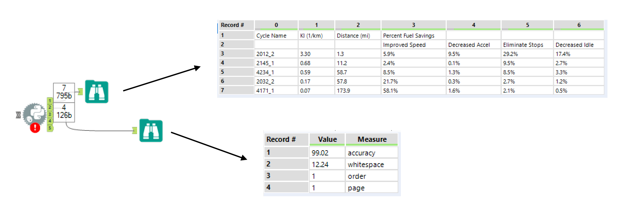Screen dimensions: 644x204
Task: Click column header '6' in upper table
Action: pyautogui.click(x=579, y=25)
